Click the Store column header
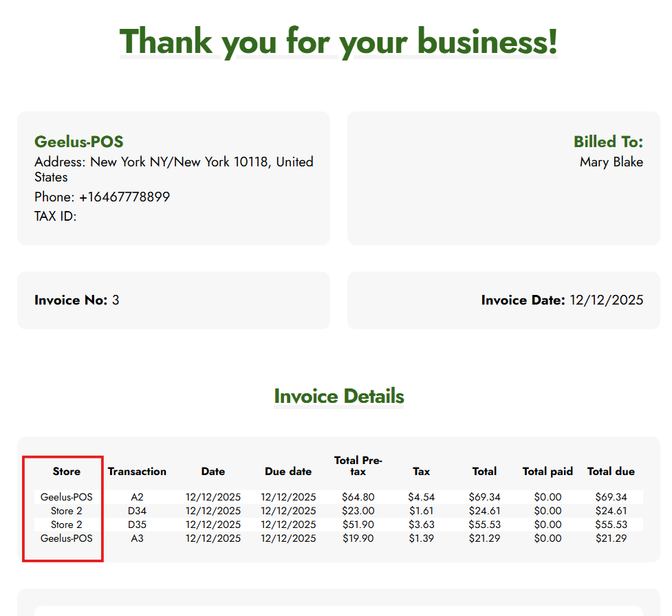Screen dimensions: 672x616 66,472
